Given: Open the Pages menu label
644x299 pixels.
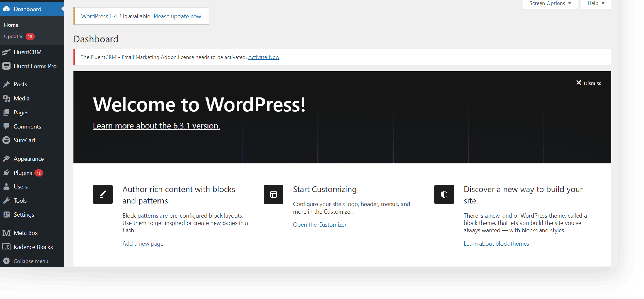Looking at the screenshot, I should pyautogui.click(x=21, y=113).
